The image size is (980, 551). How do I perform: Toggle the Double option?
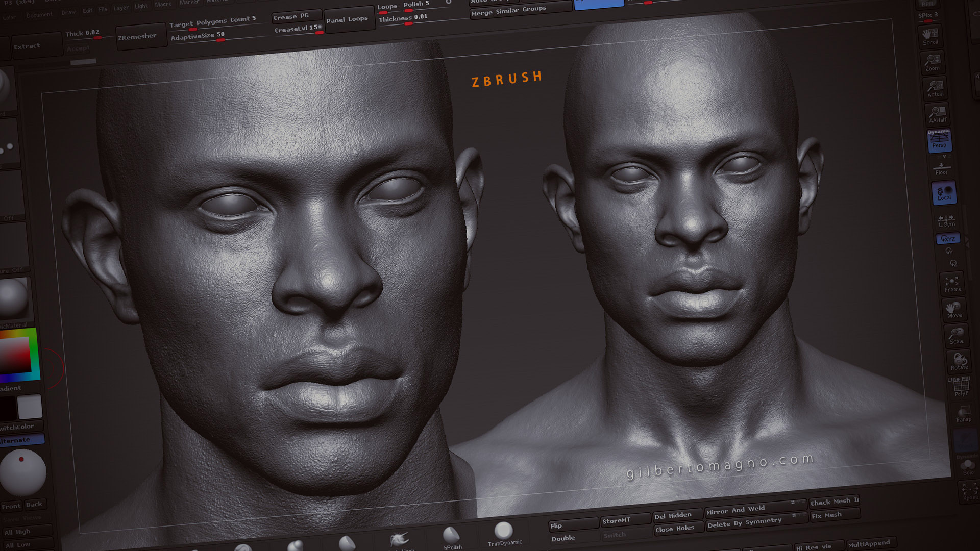(x=574, y=538)
